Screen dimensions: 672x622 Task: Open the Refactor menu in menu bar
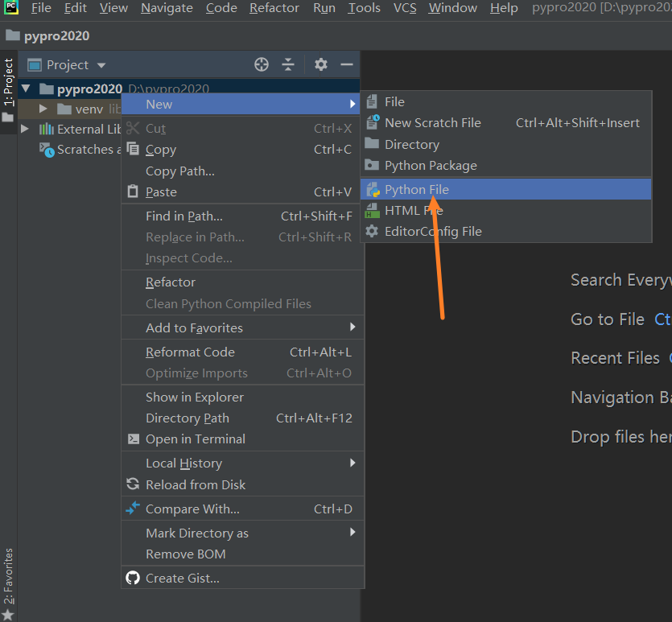pos(274,8)
